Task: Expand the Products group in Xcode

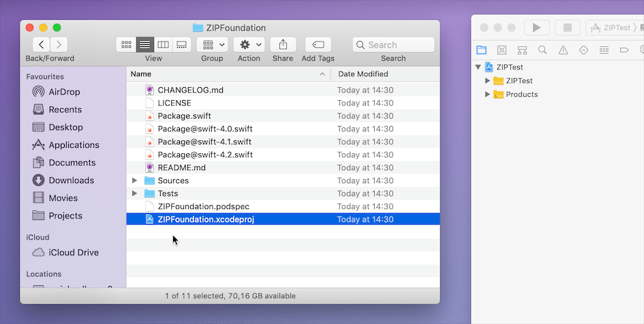Action: pos(487,95)
